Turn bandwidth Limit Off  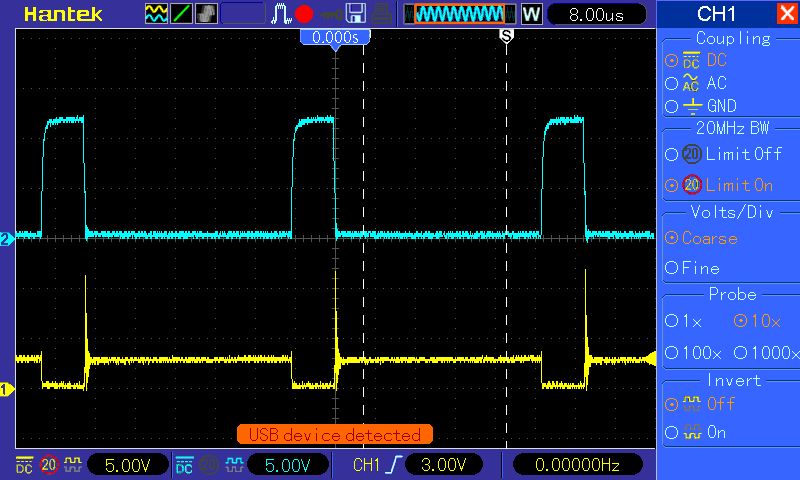tap(671, 154)
